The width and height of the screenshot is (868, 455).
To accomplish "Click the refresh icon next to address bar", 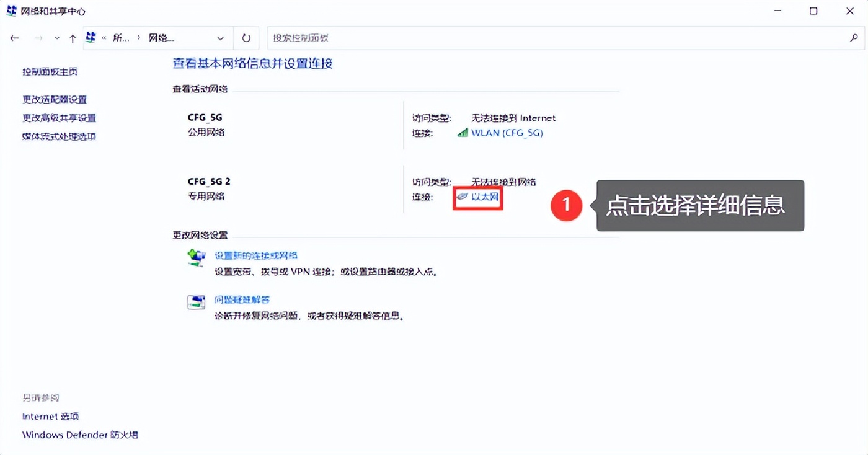I will (246, 37).
